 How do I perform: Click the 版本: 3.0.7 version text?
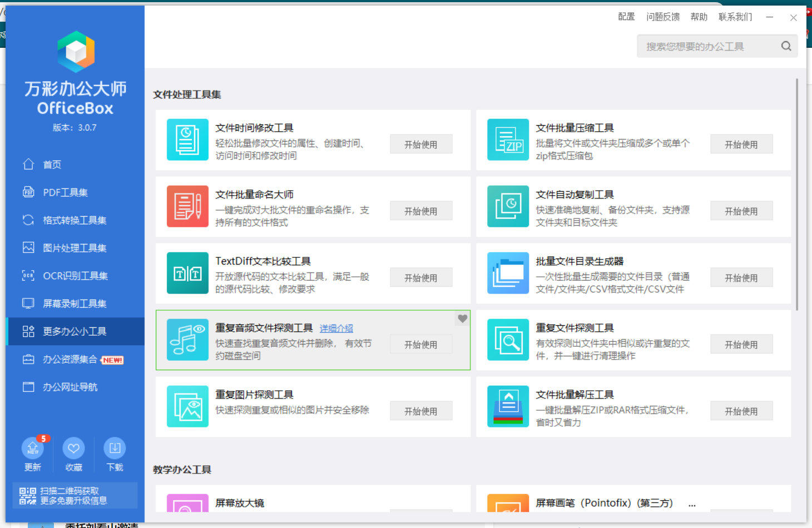coord(75,128)
